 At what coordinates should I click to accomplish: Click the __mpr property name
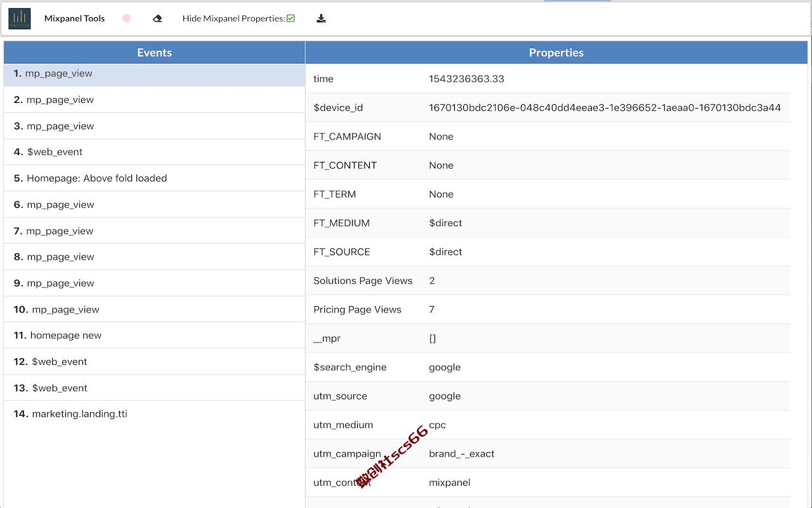[x=327, y=338]
